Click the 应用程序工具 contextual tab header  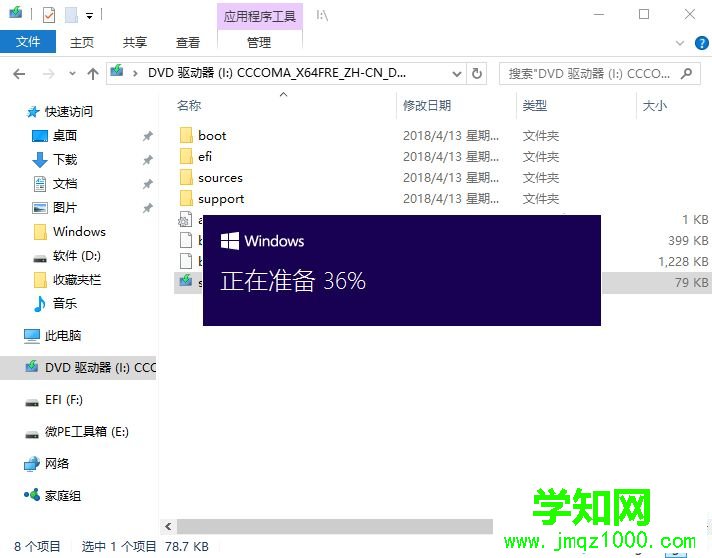pos(260,16)
